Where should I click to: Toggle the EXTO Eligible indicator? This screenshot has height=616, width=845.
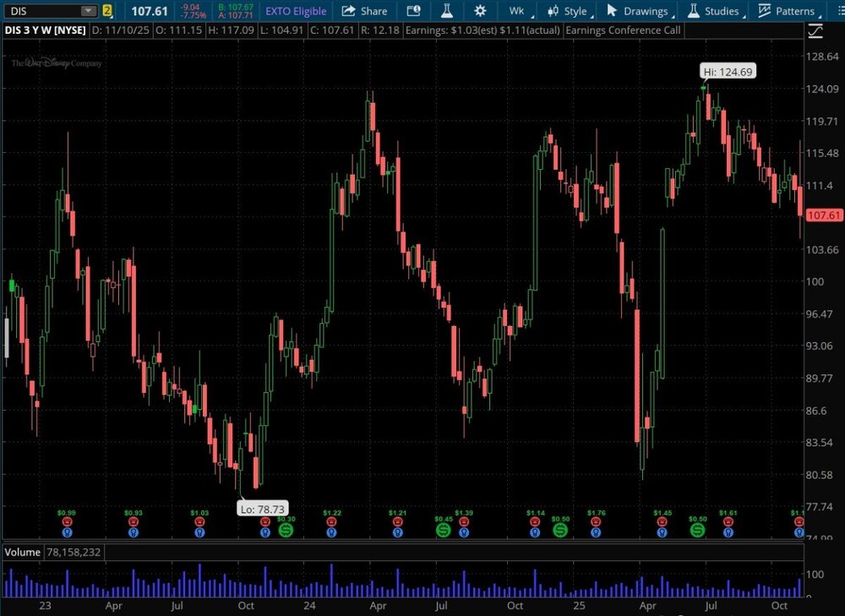(x=296, y=11)
